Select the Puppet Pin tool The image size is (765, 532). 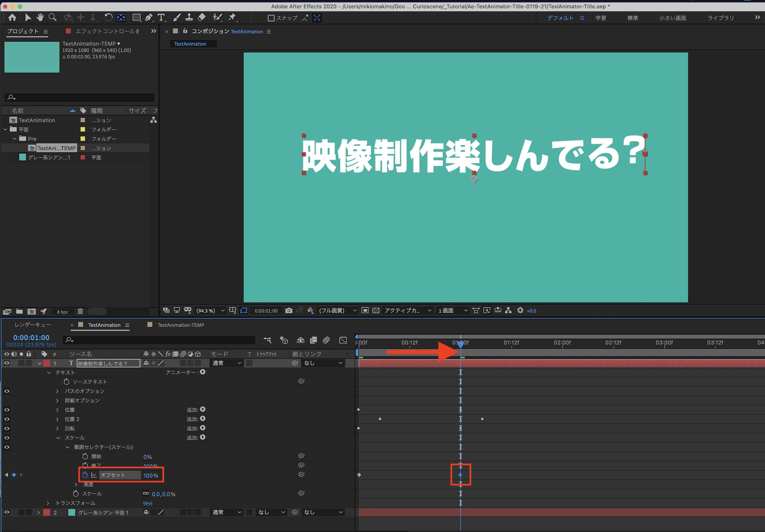232,18
